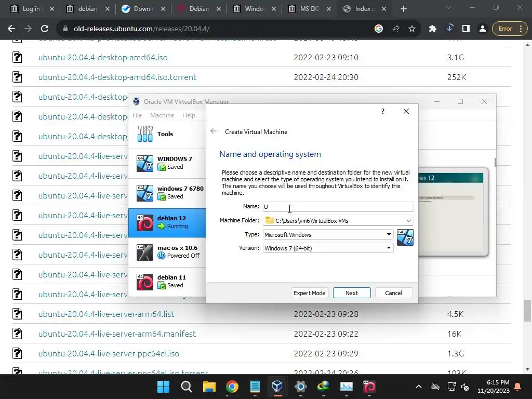Click the debian 12 preview thumbnail

[453, 212]
